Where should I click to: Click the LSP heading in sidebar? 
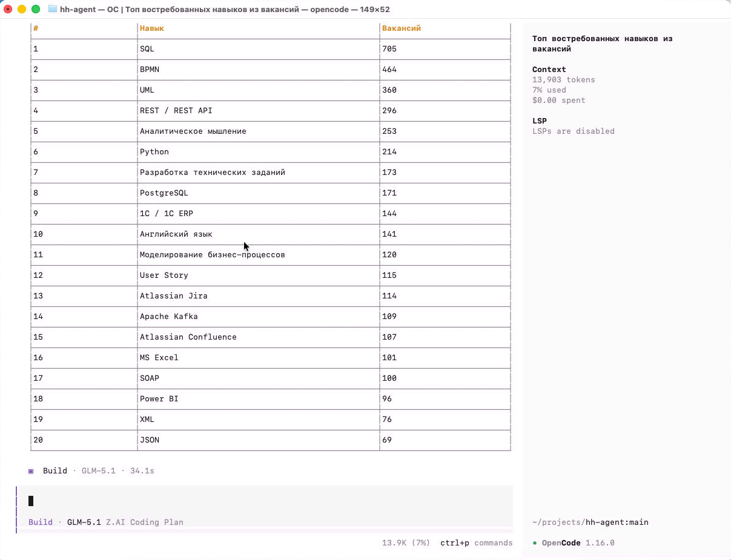coord(540,121)
